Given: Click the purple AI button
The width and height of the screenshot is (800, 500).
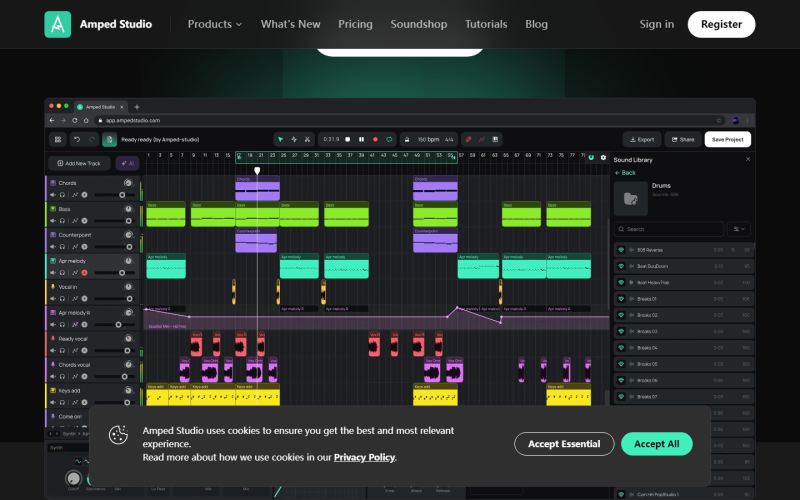Looking at the screenshot, I should coord(128,163).
